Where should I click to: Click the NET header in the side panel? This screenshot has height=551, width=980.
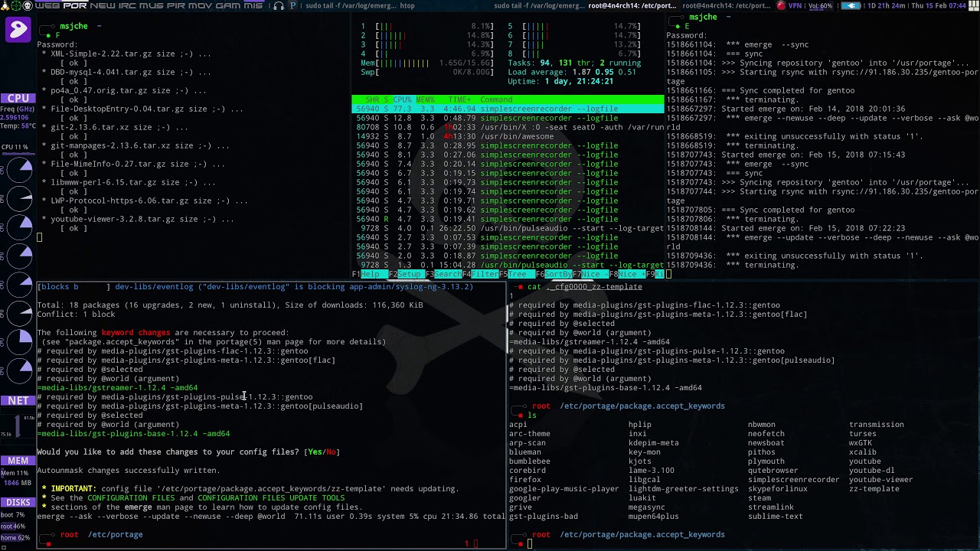pos(18,400)
